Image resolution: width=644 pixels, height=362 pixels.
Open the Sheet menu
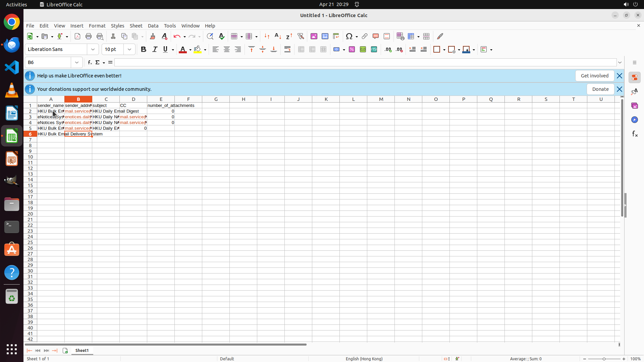pyautogui.click(x=136, y=26)
